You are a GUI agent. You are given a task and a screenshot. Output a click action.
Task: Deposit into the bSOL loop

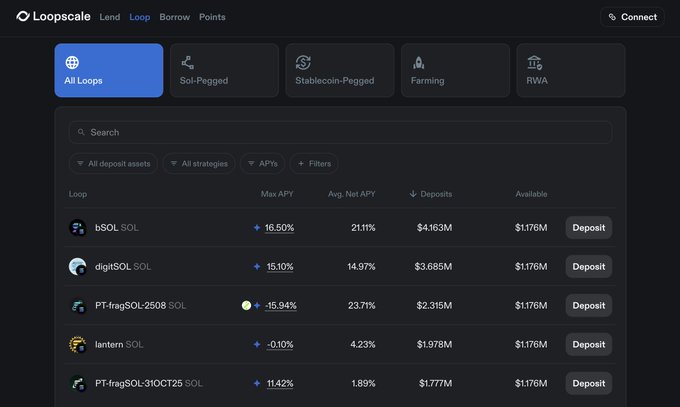[588, 228]
